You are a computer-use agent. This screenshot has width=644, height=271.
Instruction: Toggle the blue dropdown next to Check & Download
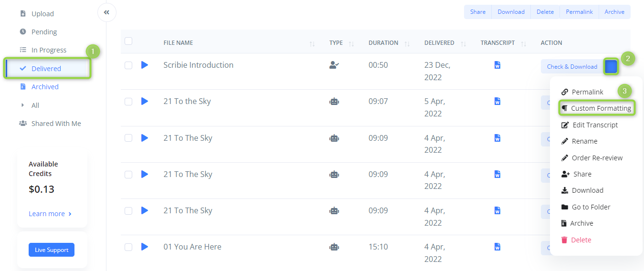coord(611,67)
